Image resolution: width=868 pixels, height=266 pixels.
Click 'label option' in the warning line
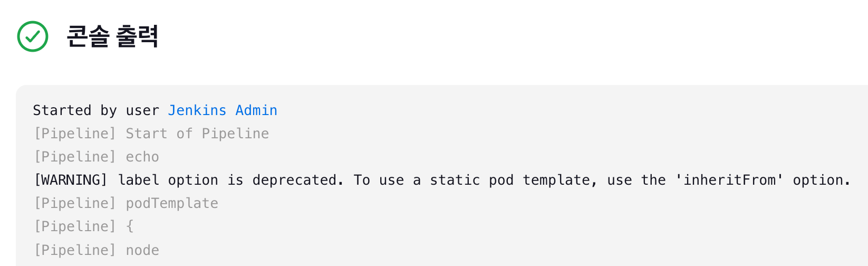[168, 180]
